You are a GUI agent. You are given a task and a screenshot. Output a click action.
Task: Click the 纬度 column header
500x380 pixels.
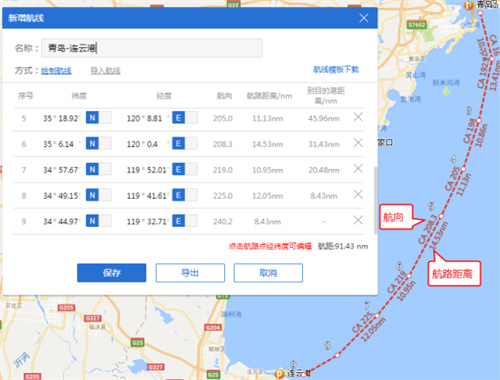click(x=79, y=96)
